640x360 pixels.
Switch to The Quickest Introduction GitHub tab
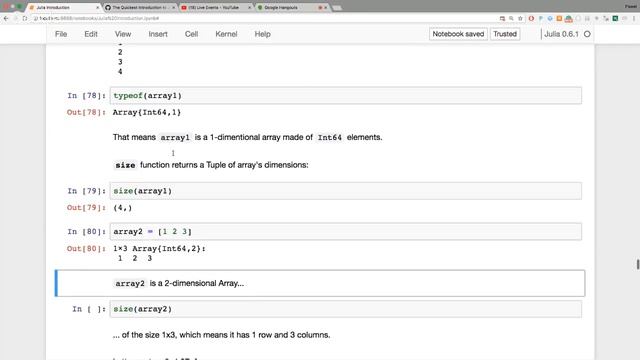(140, 7)
